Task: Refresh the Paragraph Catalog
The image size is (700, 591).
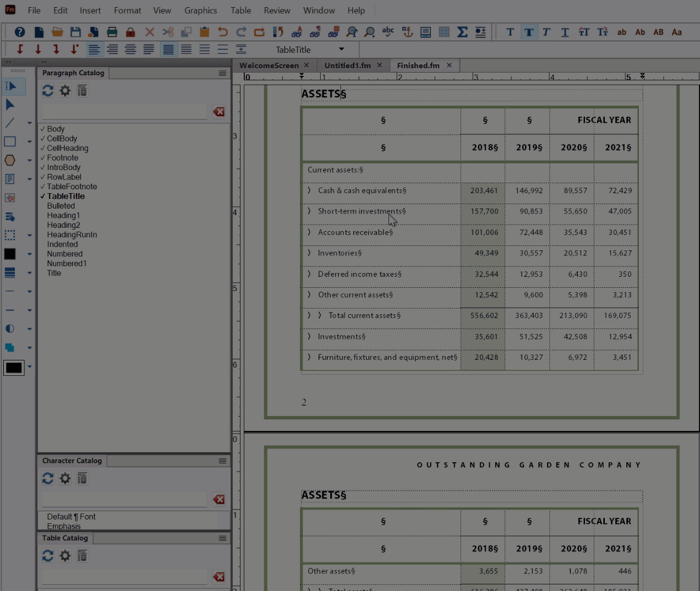Action: [x=47, y=91]
